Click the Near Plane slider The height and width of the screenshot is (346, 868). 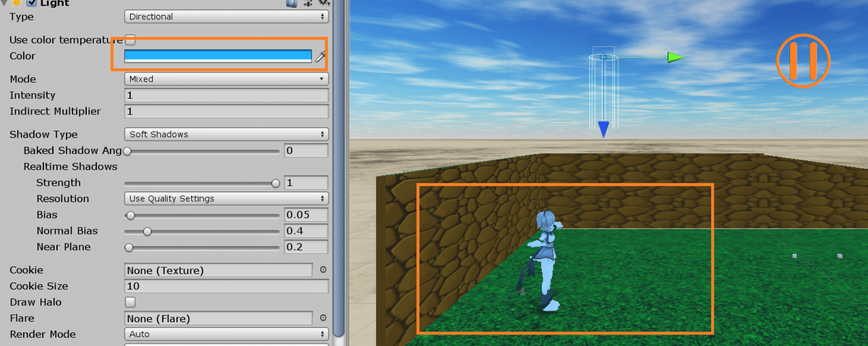tap(203, 248)
